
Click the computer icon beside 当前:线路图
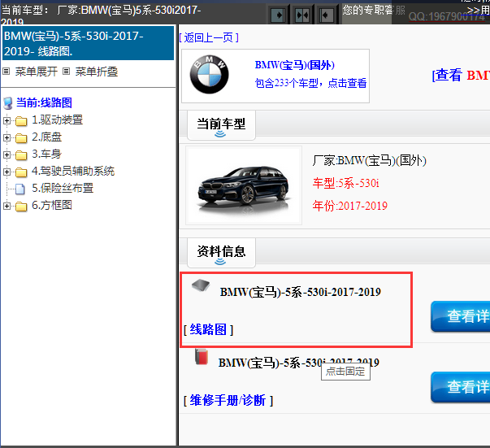(8, 103)
